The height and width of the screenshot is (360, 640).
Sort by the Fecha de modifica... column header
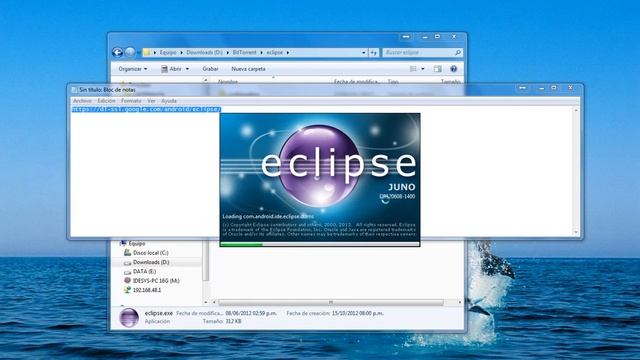point(357,82)
